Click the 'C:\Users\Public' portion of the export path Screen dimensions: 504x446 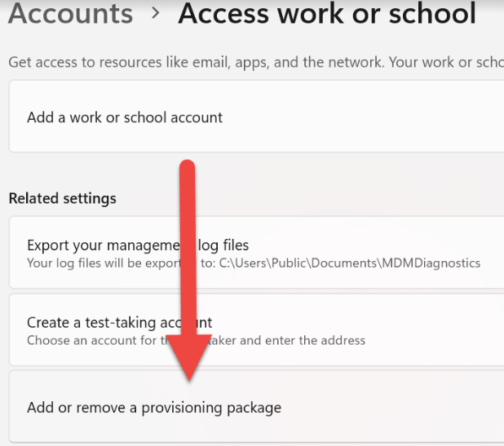tap(263, 263)
